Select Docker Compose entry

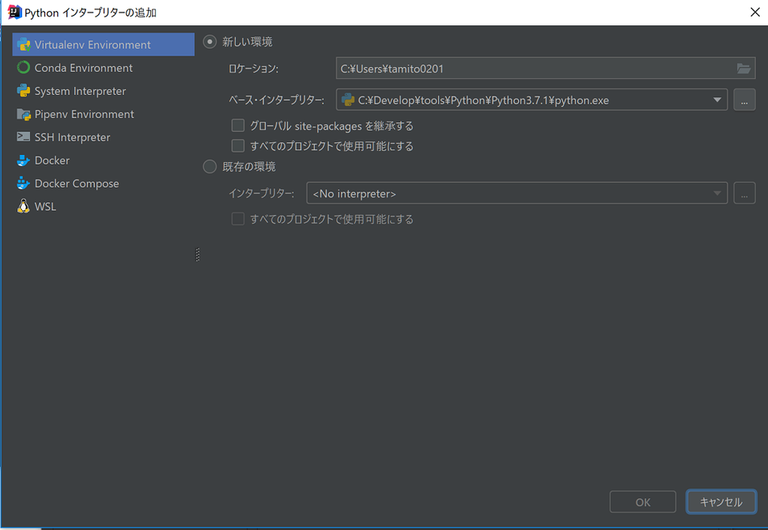coord(103,183)
